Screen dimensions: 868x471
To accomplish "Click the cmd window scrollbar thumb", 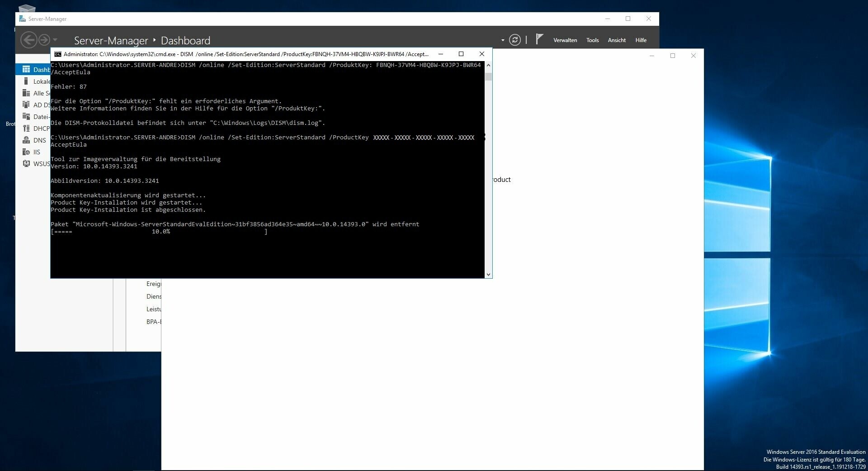I will click(x=488, y=76).
